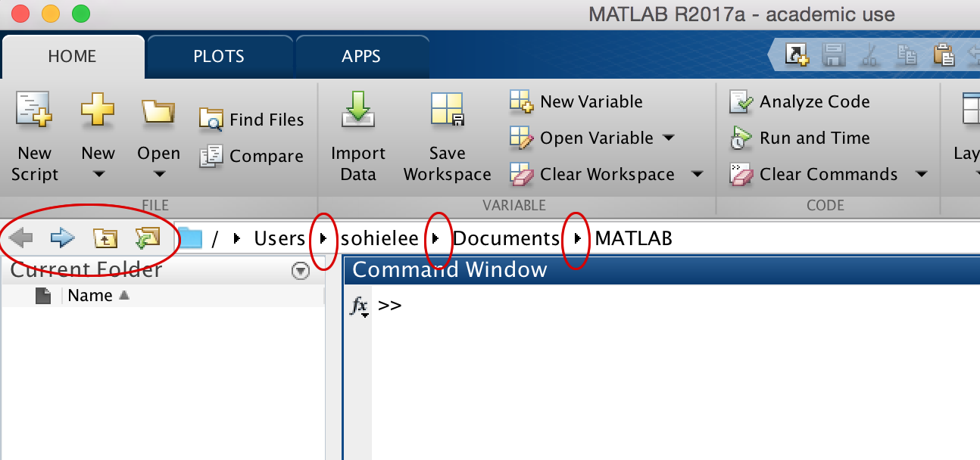Expand the Documents breadcrumb arrow
The image size is (980, 460).
click(577, 238)
